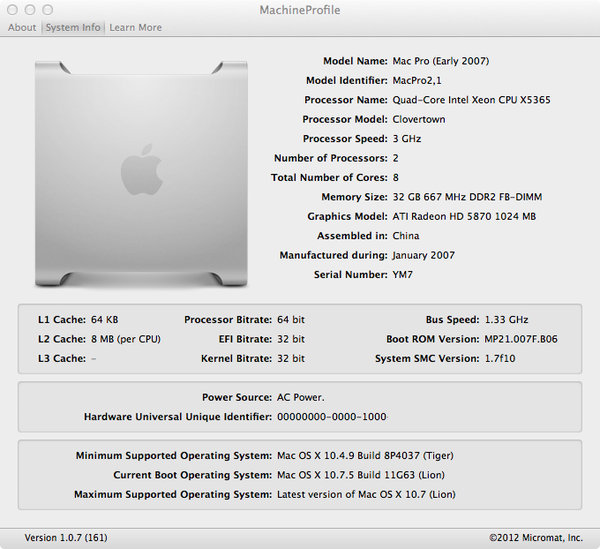Click the Version 1.0.7 (161) status text
This screenshot has width=600, height=549.
coord(66,538)
